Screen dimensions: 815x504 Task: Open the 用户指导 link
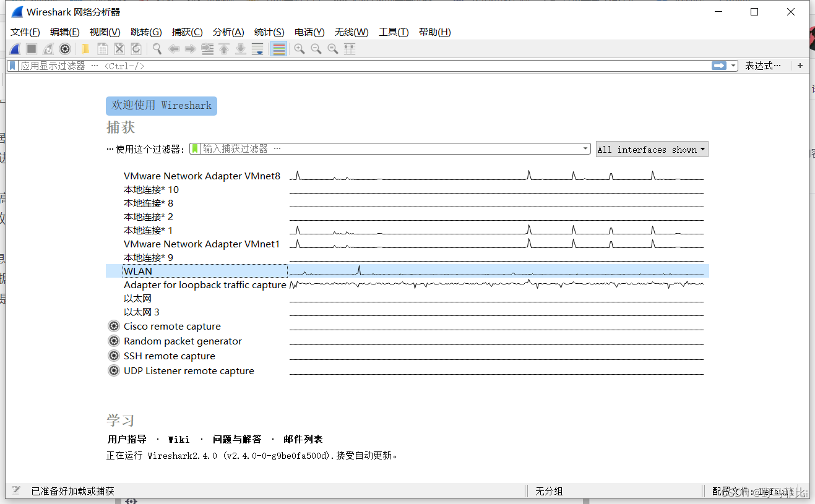[x=127, y=439]
